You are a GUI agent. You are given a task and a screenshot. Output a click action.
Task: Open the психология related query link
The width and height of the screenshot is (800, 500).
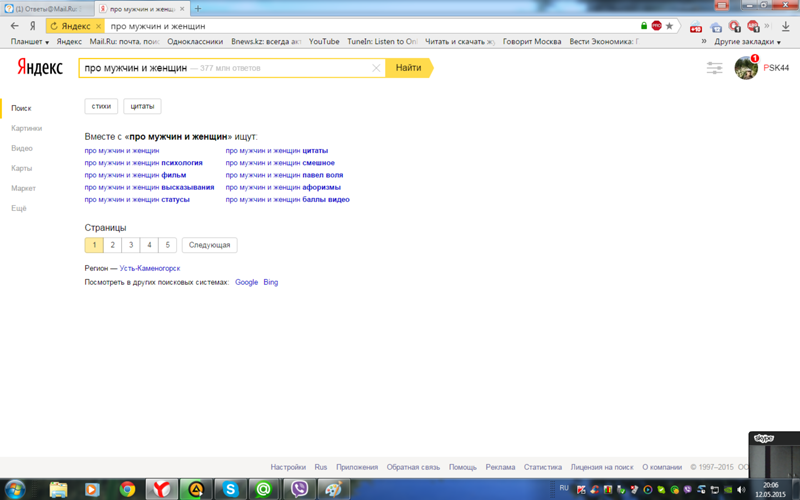click(143, 163)
